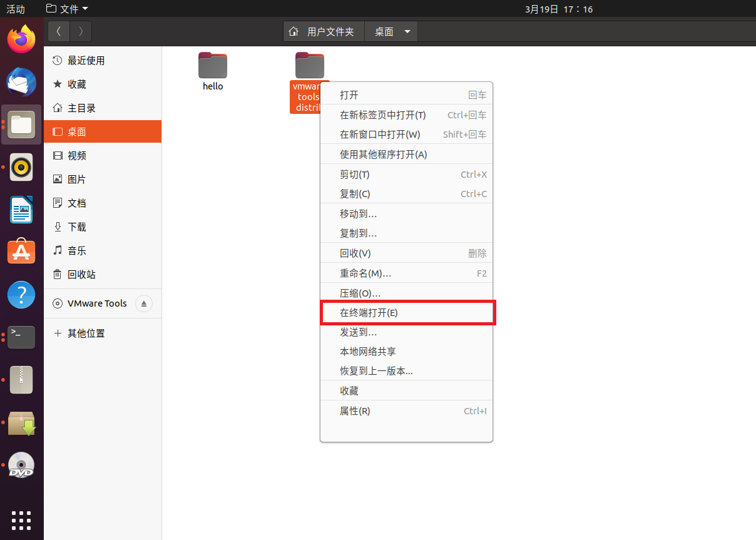Click the Help question mark icon
756x540 pixels.
pos(21,295)
